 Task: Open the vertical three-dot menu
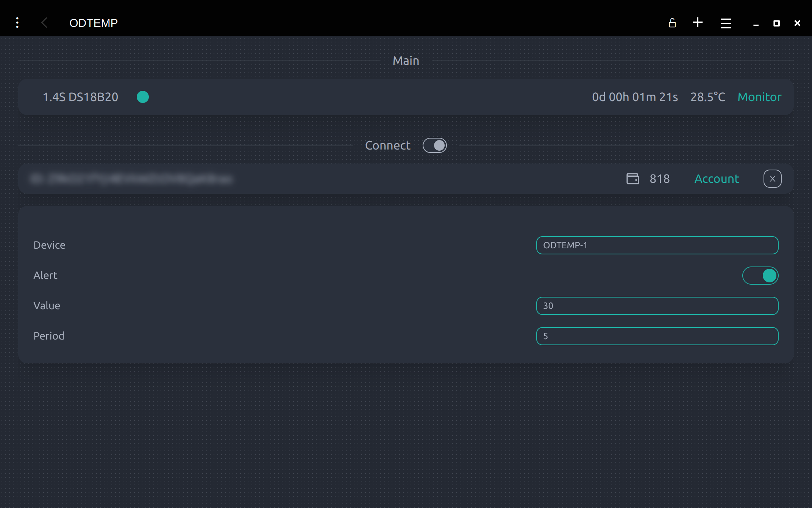[17, 23]
